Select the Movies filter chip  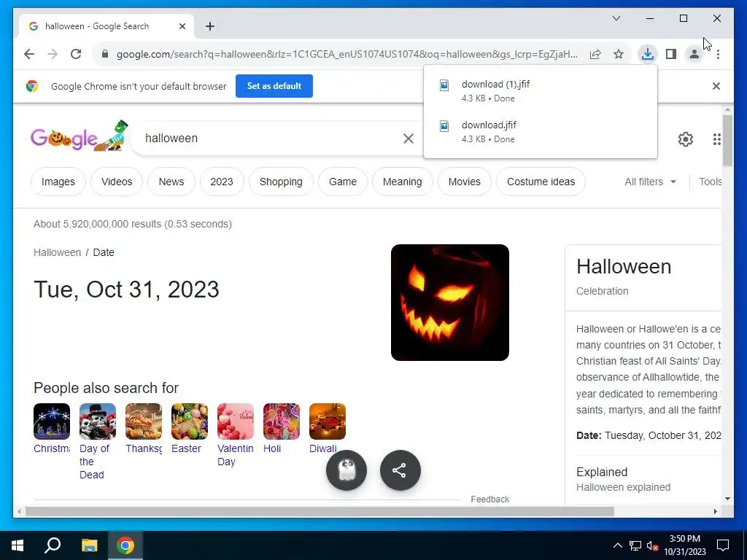pyautogui.click(x=465, y=182)
